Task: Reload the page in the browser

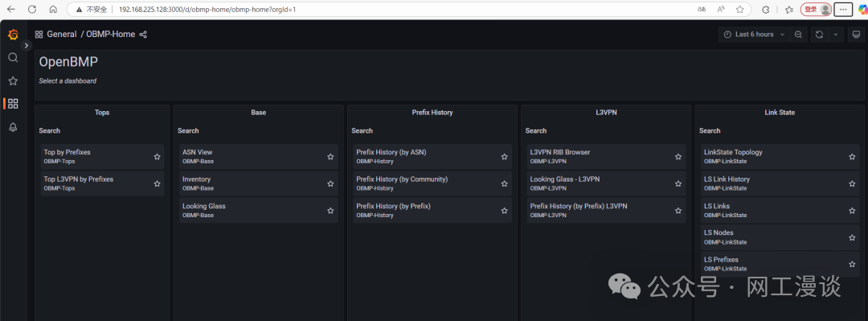Action: (32, 10)
